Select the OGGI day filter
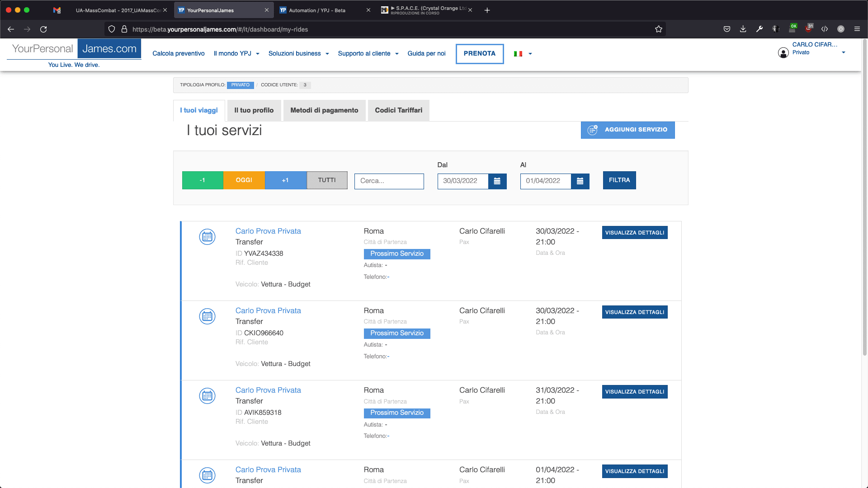Image resolution: width=868 pixels, height=488 pixels. tap(244, 180)
